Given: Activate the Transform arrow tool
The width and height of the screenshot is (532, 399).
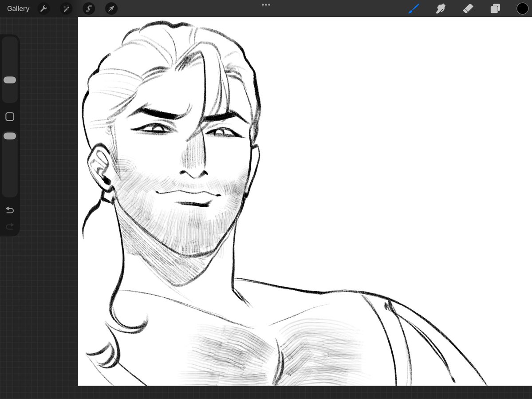Looking at the screenshot, I should (x=111, y=8).
